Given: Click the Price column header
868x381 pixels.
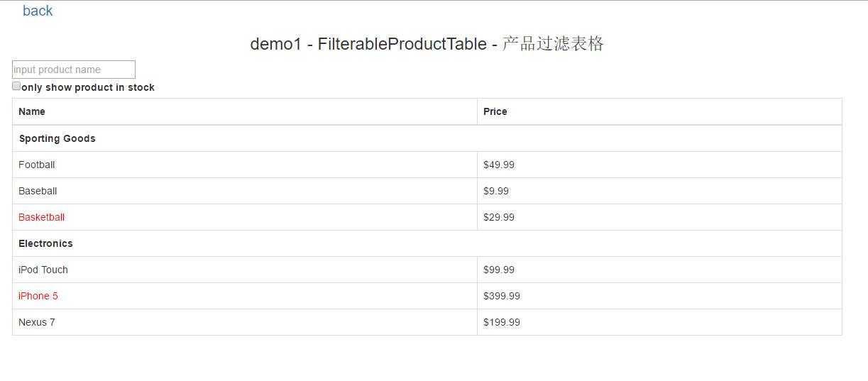Looking at the screenshot, I should tap(495, 111).
